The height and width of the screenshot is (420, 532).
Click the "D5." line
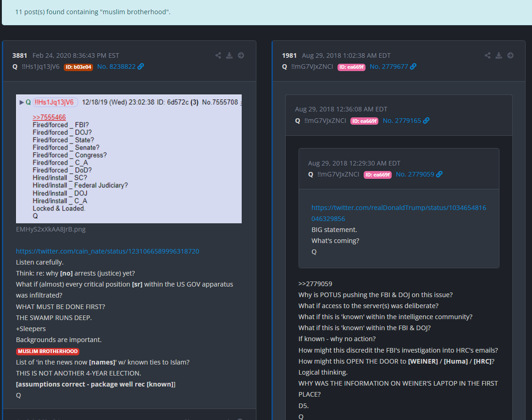(304, 406)
